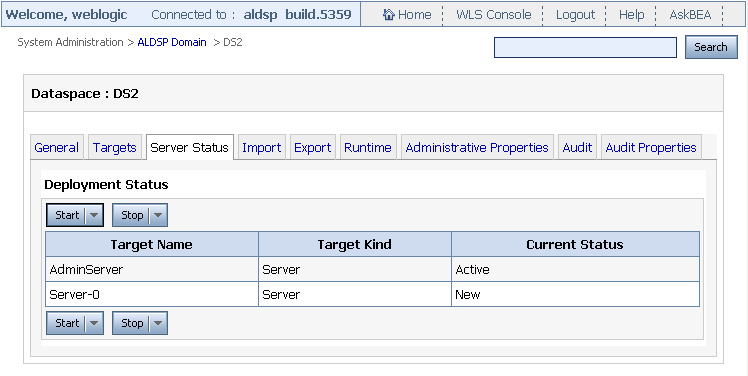The image size is (748, 376).
Task: Click the Dataspace : DS2 heading
Action: click(85, 94)
